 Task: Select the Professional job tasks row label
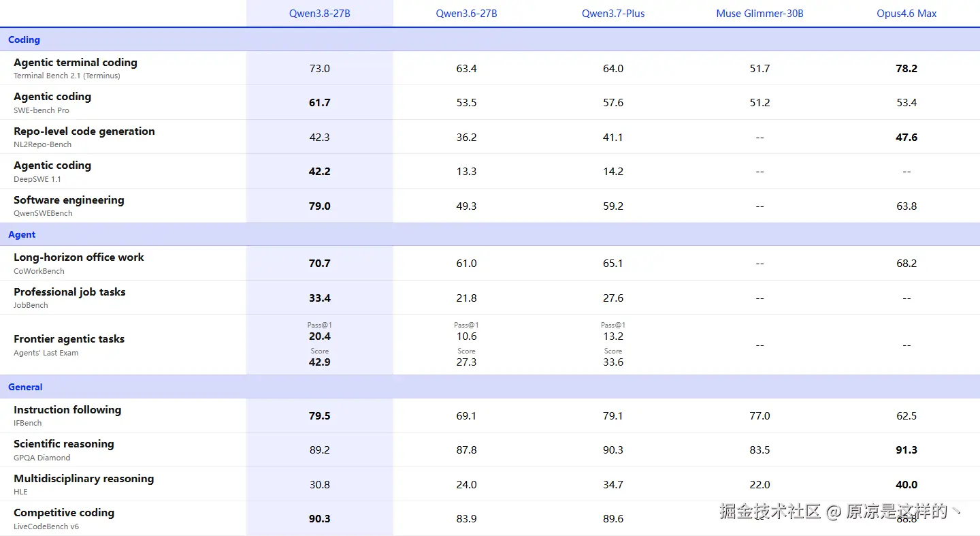point(69,292)
